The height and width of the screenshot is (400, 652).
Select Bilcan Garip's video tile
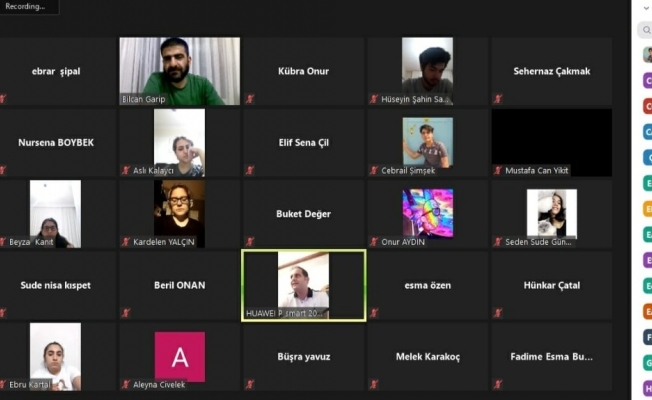pyautogui.click(x=179, y=71)
